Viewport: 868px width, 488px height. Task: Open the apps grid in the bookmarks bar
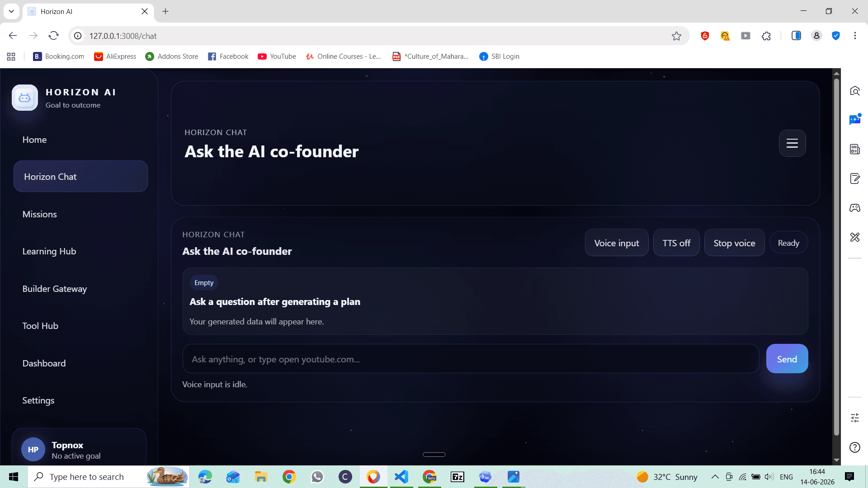(11, 56)
